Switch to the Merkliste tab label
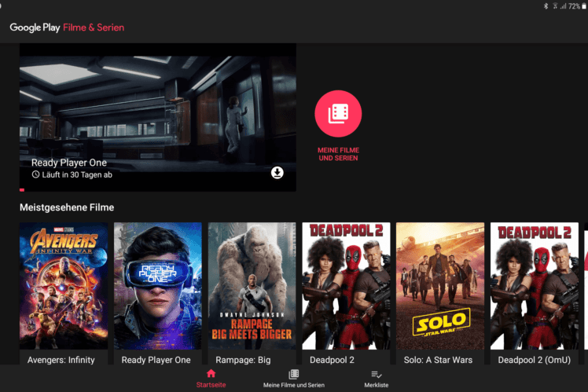 [376, 385]
